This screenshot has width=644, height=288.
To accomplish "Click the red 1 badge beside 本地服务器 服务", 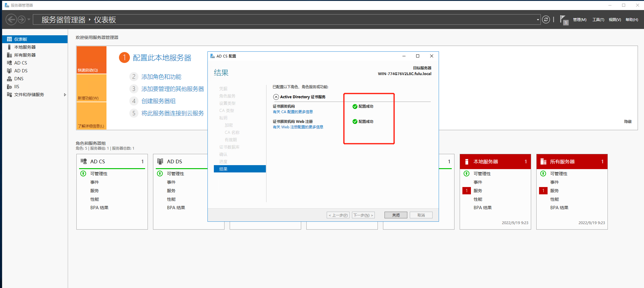I will [x=466, y=191].
